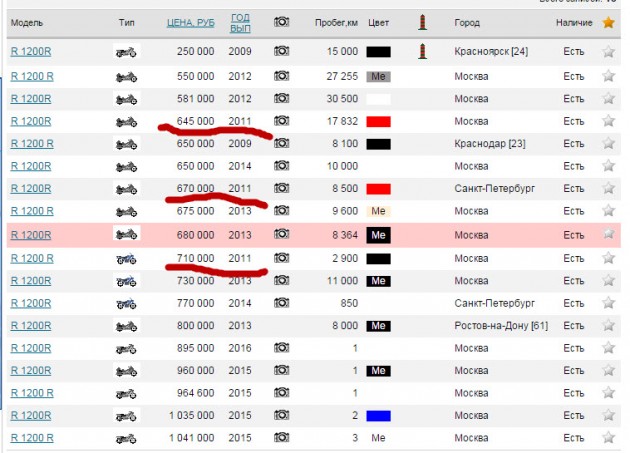Click the camera icon in the 250 000 row
The image size is (630, 453).
282,50
